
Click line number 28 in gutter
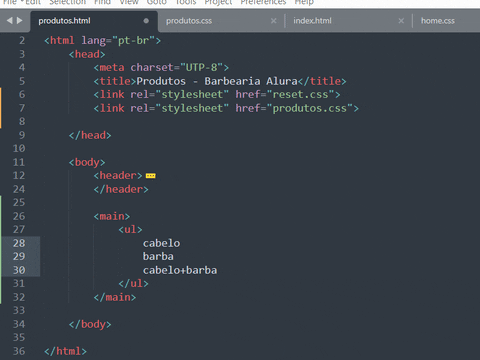19,243
